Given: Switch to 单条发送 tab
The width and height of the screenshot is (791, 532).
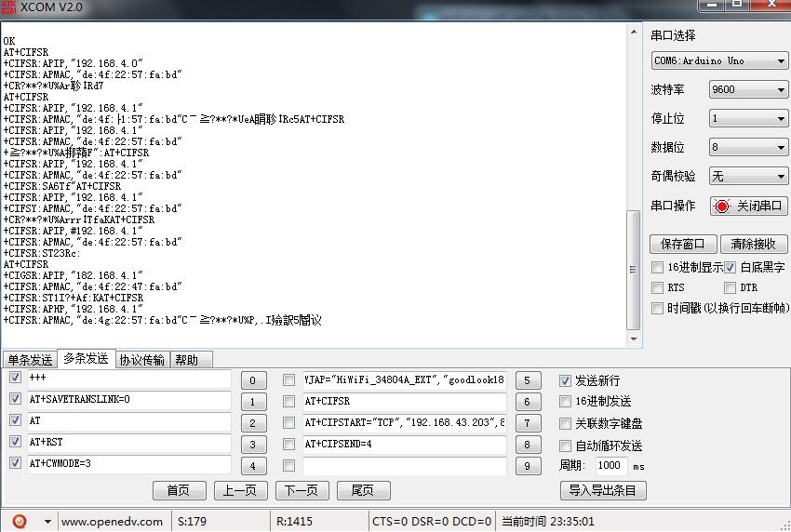Looking at the screenshot, I should [30, 360].
